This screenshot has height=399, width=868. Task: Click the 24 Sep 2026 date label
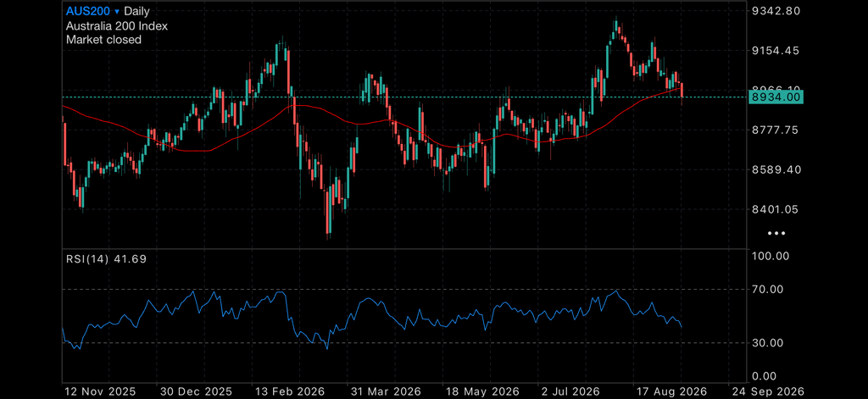click(x=767, y=392)
